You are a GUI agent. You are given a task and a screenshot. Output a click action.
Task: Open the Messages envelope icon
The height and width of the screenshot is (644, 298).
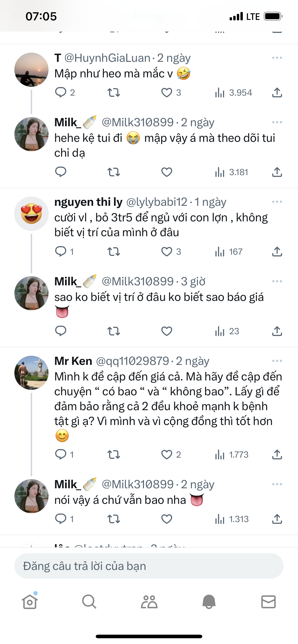268,602
